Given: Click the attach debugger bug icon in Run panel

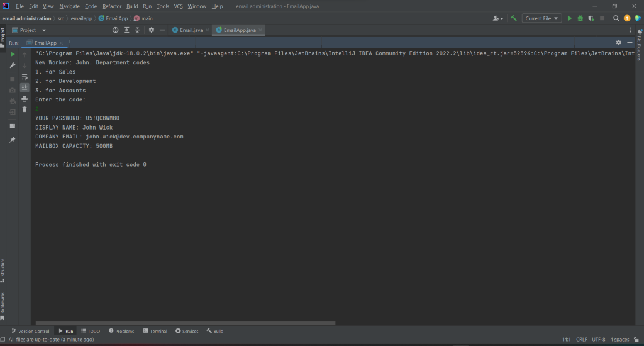Looking at the screenshot, I should (x=13, y=101).
